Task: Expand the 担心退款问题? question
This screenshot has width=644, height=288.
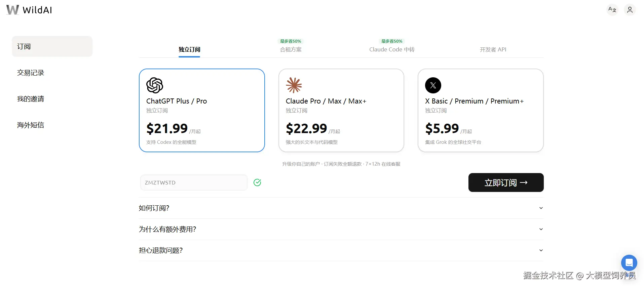Action: point(341,250)
